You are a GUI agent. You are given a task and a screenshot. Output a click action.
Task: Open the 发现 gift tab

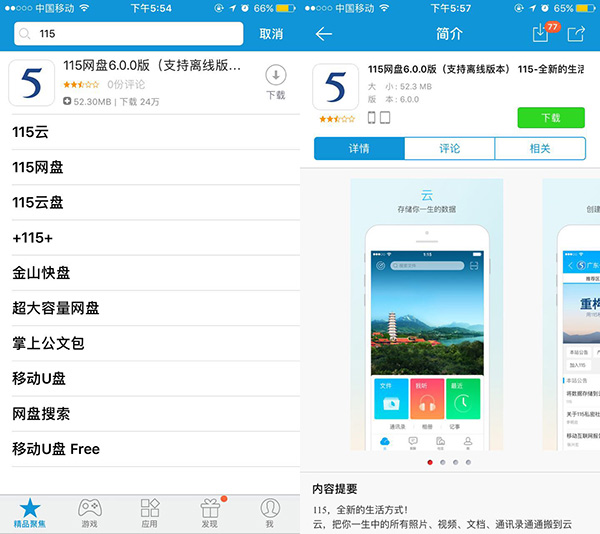tap(210, 513)
